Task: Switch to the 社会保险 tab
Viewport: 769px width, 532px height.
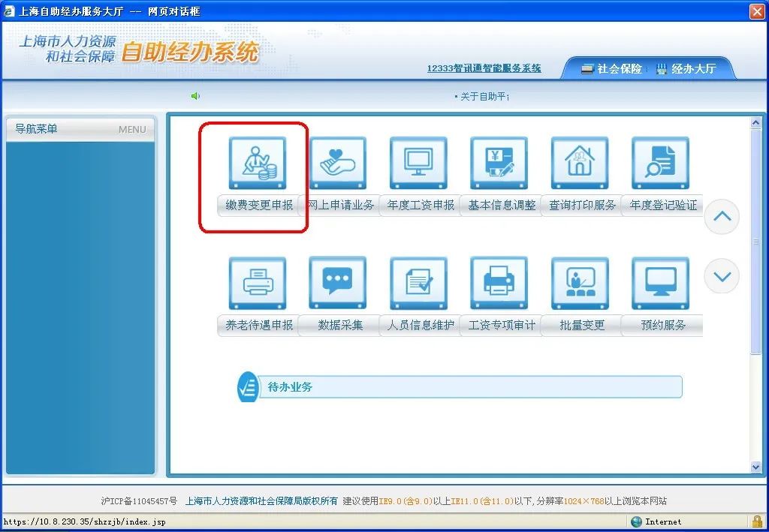Action: coord(611,69)
